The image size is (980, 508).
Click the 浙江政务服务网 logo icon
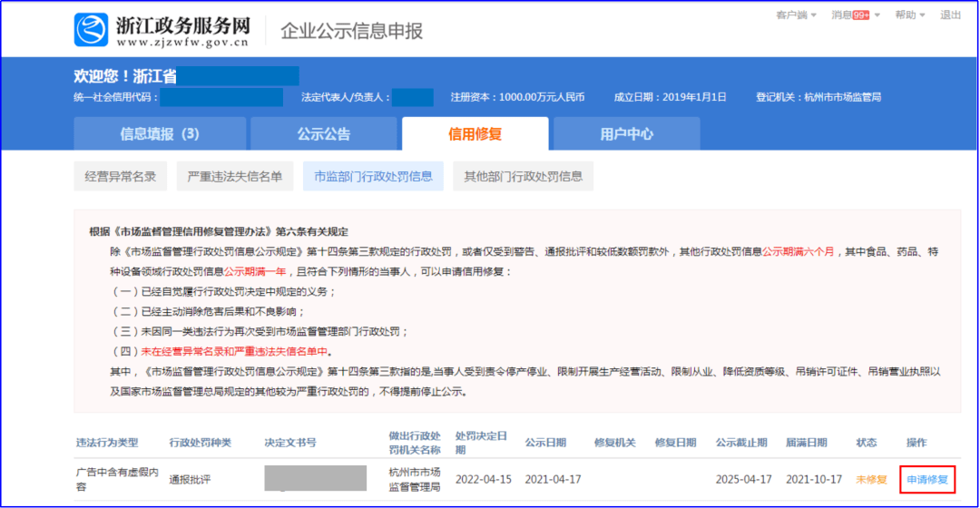coord(91,30)
